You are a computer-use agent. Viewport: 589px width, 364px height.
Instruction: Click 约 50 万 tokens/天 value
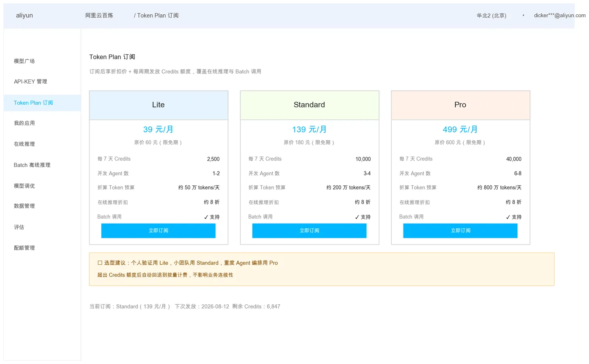(x=199, y=188)
